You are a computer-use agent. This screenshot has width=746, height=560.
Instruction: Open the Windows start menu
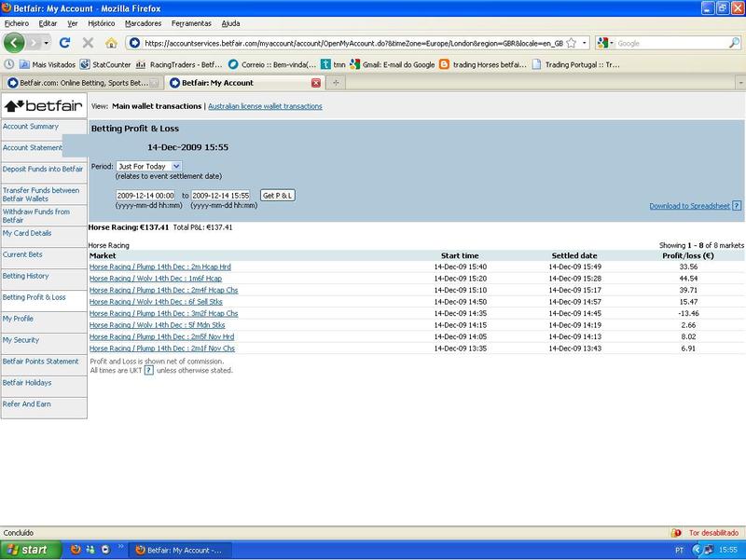tap(31, 550)
